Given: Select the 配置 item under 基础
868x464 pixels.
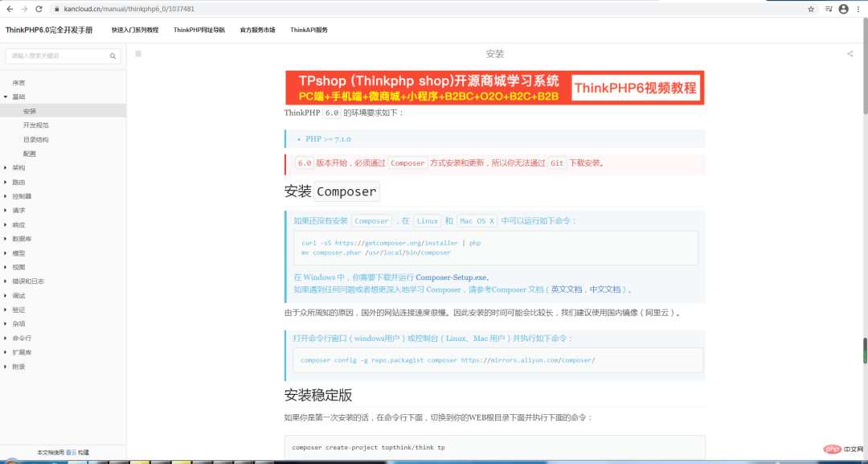Looking at the screenshot, I should tap(31, 154).
